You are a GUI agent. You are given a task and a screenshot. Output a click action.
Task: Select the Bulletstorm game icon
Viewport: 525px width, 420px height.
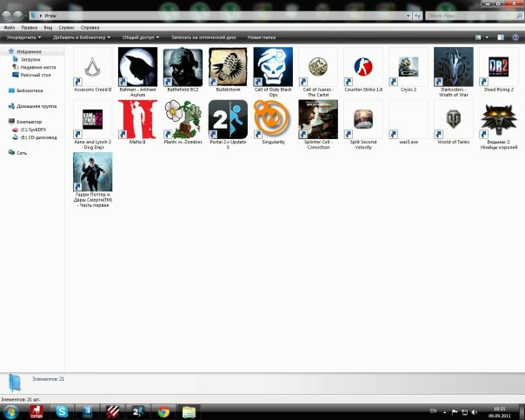click(x=228, y=67)
